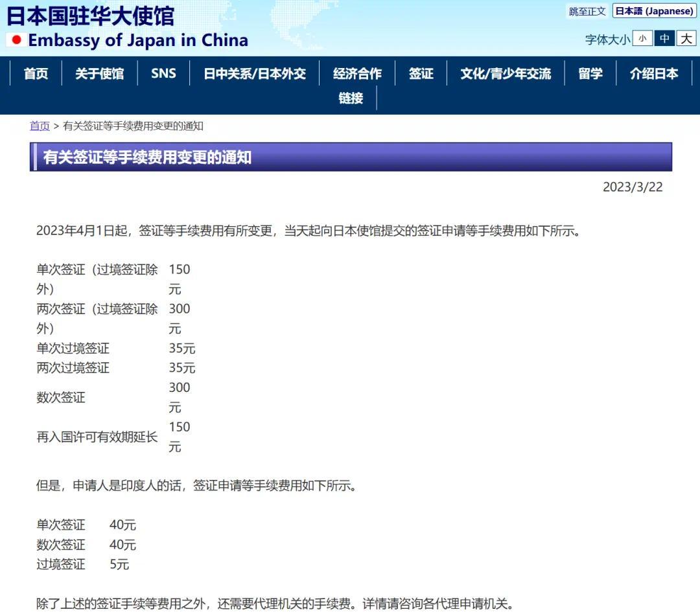Click the breadcrumb text 有关签证等手续费用变更的通知

[133, 126]
